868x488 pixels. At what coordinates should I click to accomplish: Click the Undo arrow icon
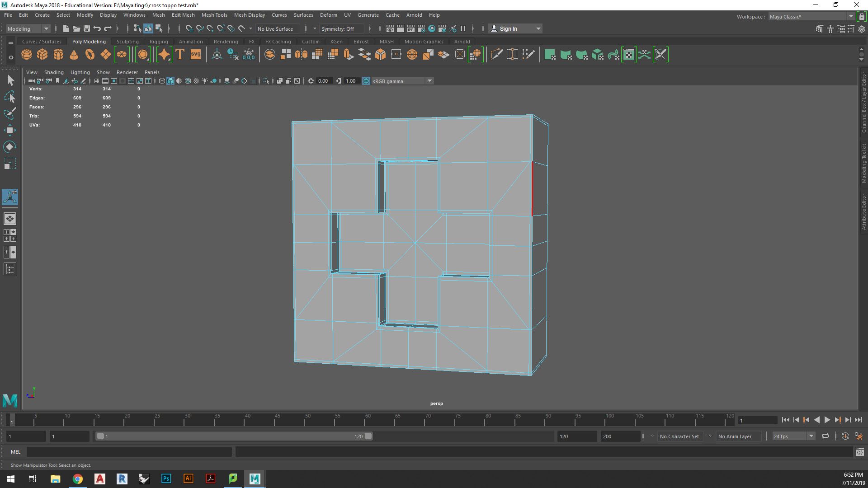pos(97,28)
